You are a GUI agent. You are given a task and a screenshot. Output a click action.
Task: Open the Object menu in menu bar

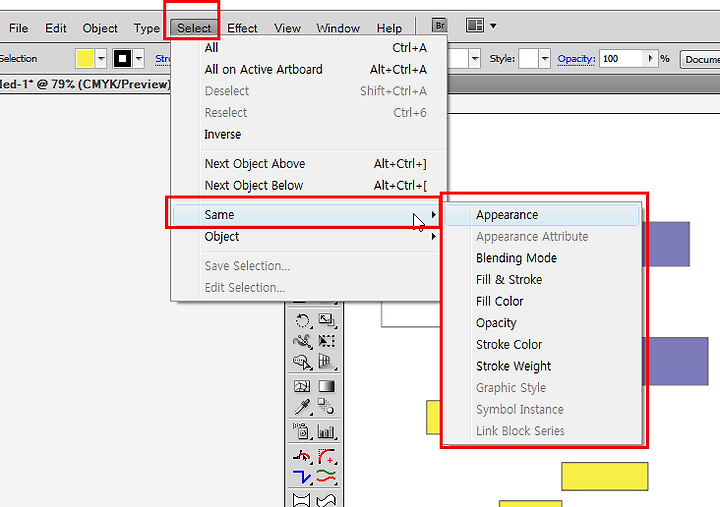(100, 28)
